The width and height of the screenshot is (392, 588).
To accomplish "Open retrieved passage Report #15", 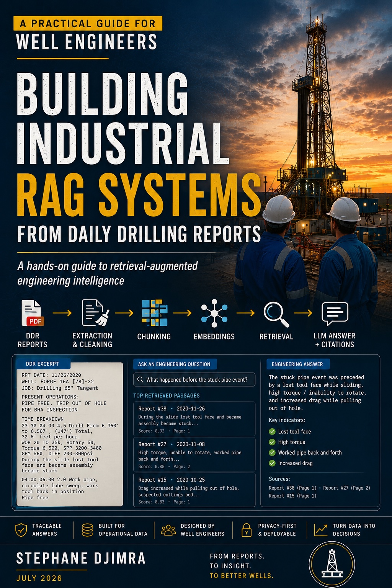I will click(194, 490).
